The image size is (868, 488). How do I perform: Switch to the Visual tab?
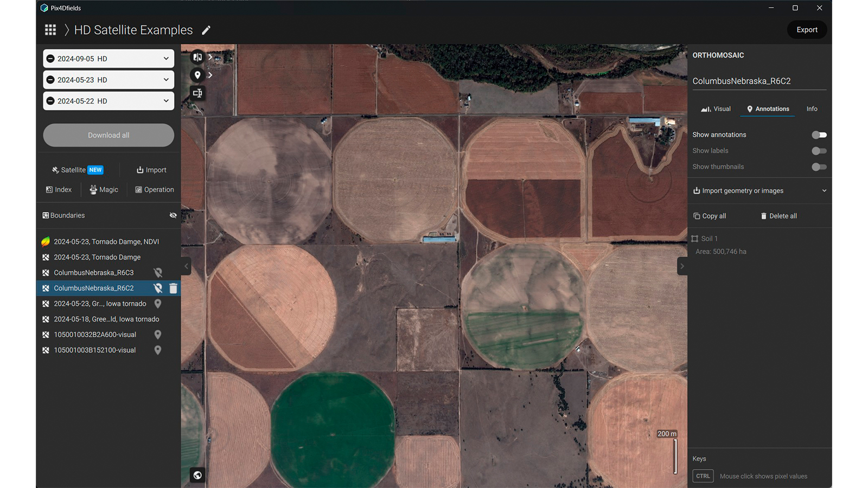tap(716, 109)
